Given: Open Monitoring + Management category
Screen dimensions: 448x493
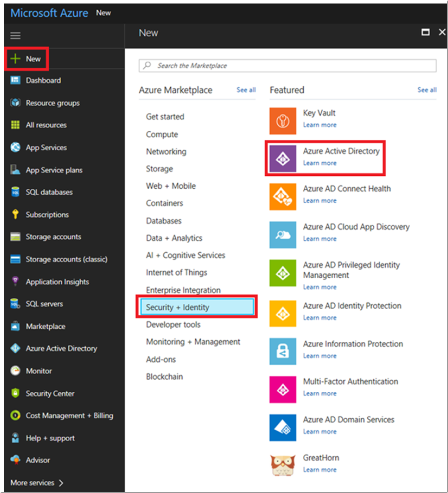Looking at the screenshot, I should (193, 342).
